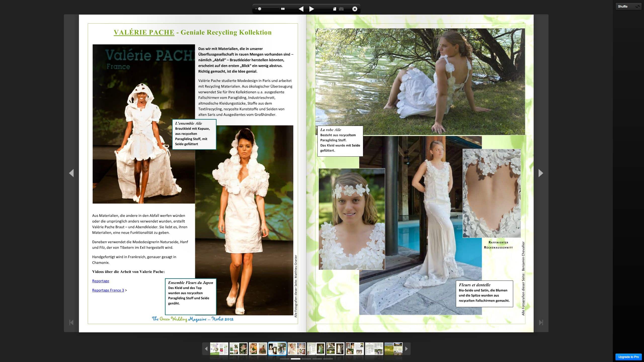Flip to next spread with right side arrow
644x362 pixels.
pyautogui.click(x=541, y=173)
